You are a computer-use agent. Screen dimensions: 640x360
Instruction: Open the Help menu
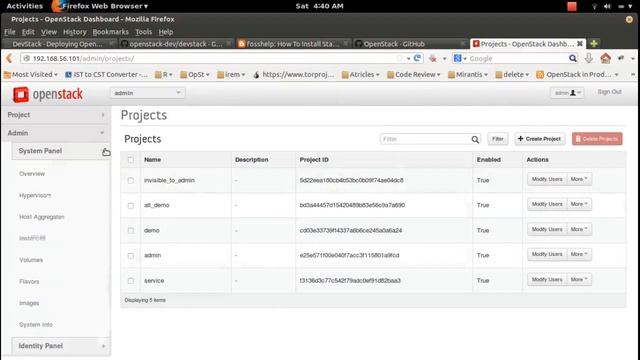tap(166, 32)
